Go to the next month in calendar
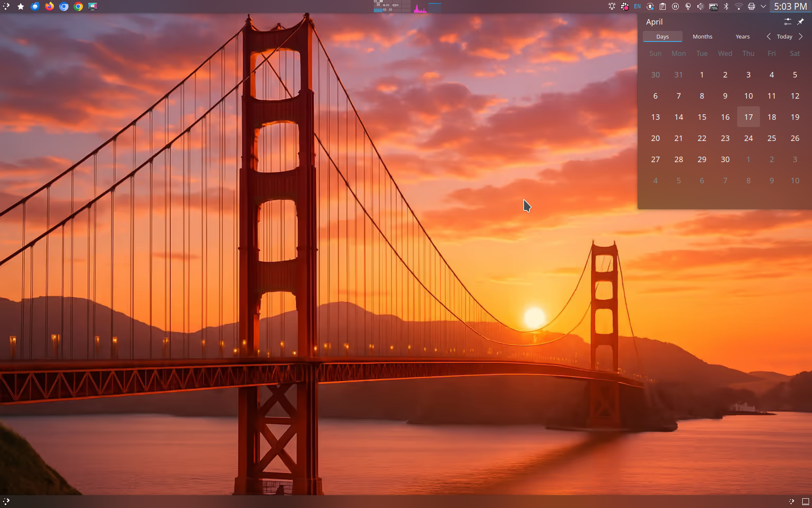The width and height of the screenshot is (812, 508). coord(801,36)
